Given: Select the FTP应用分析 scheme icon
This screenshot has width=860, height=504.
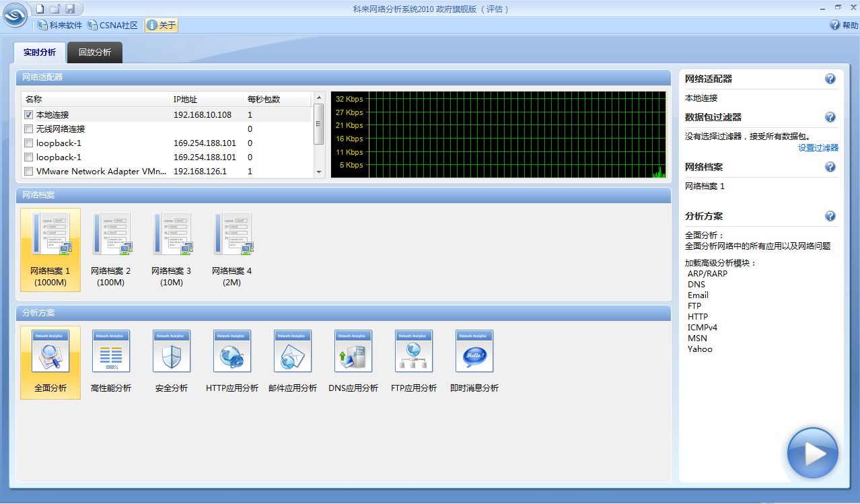Looking at the screenshot, I should click(414, 351).
